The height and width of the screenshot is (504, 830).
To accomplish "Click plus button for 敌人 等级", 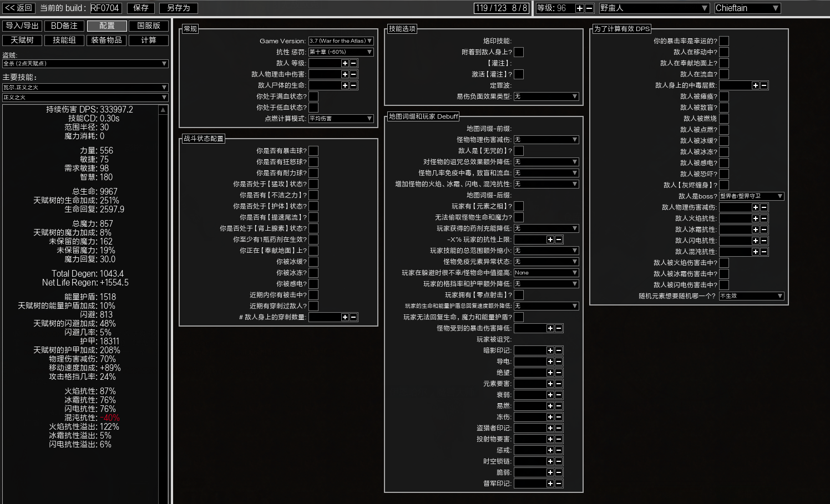I will coord(345,63).
